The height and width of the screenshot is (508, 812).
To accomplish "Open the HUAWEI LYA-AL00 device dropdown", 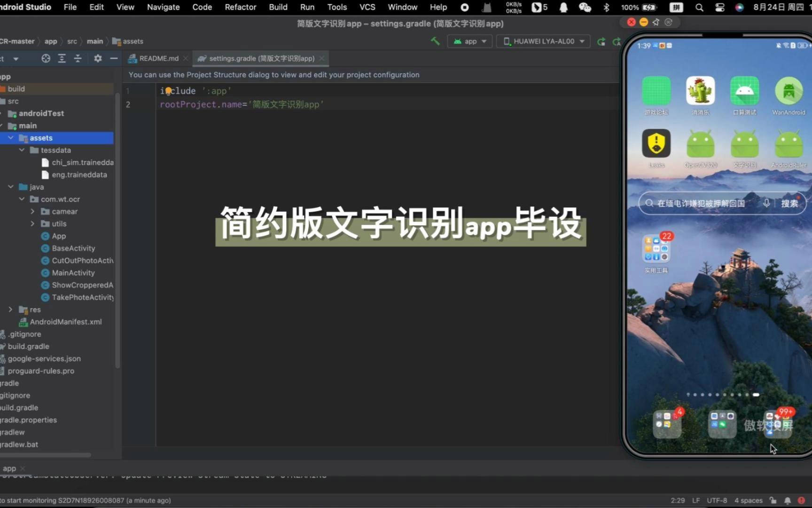I will 544,41.
